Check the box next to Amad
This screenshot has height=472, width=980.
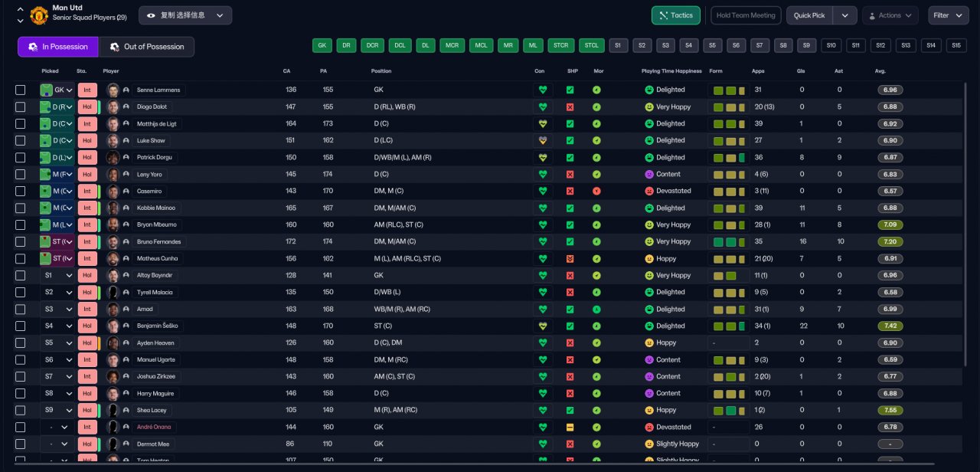click(21, 309)
